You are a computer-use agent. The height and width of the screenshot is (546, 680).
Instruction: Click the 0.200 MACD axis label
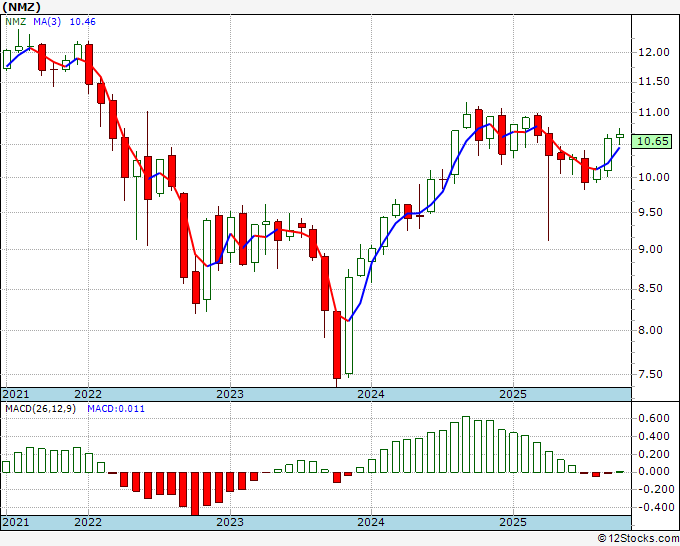(654, 454)
